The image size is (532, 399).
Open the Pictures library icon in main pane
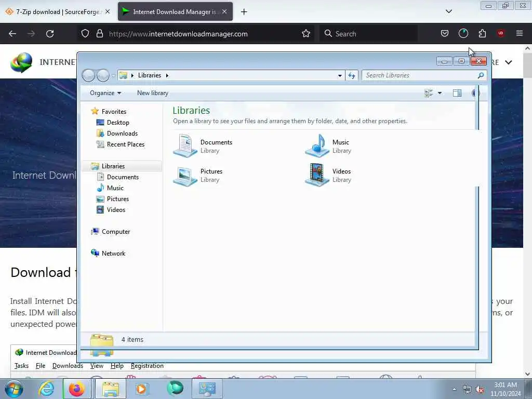tap(185, 176)
